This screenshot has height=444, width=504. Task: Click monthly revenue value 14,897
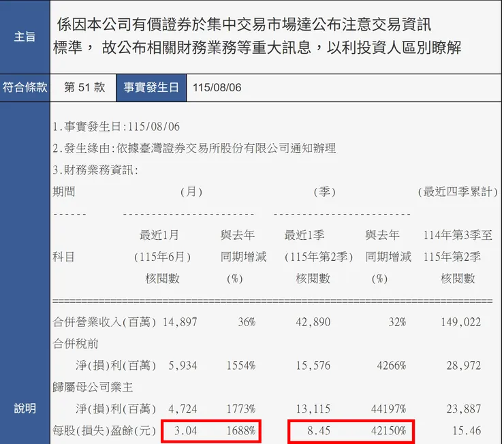180,322
